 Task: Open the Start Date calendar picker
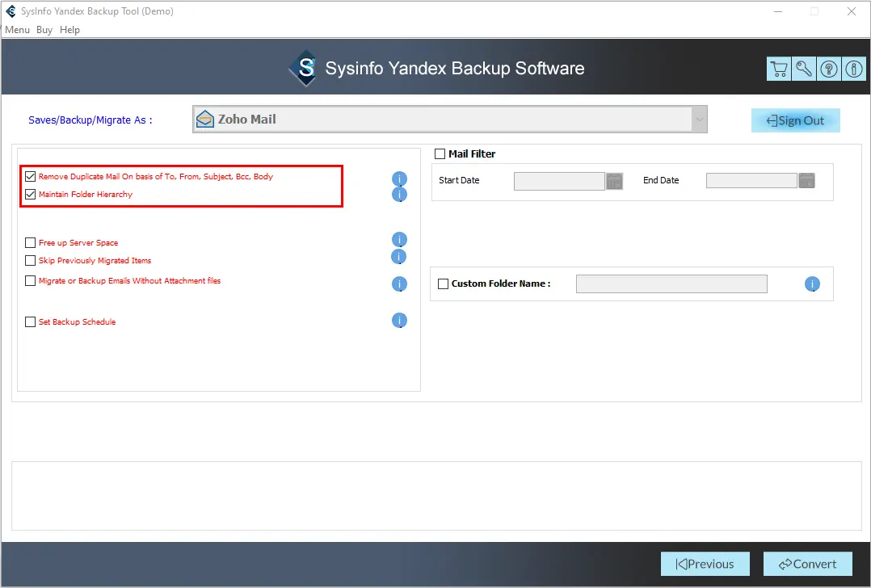tap(615, 181)
